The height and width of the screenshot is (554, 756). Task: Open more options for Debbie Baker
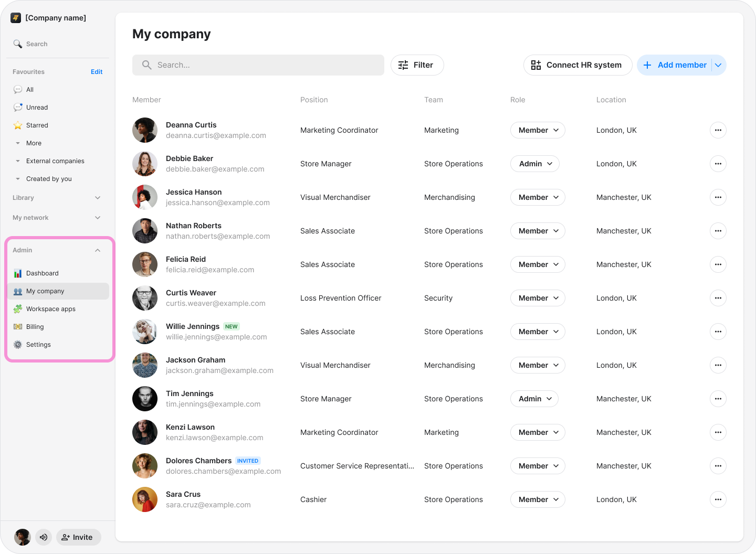pyautogui.click(x=718, y=164)
